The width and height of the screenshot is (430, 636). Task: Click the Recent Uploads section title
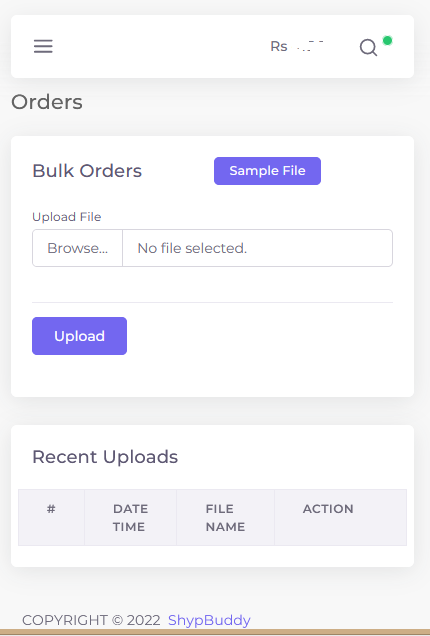coord(105,457)
